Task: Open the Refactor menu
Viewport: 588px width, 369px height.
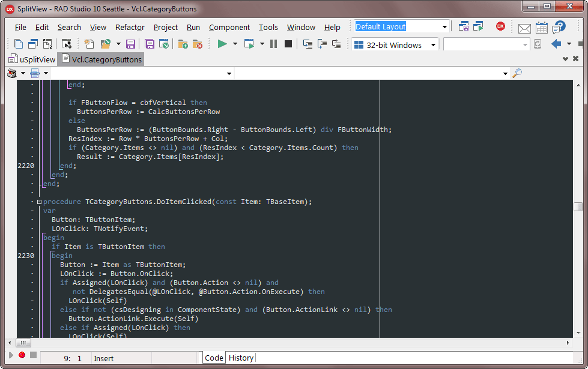Action: (x=130, y=28)
